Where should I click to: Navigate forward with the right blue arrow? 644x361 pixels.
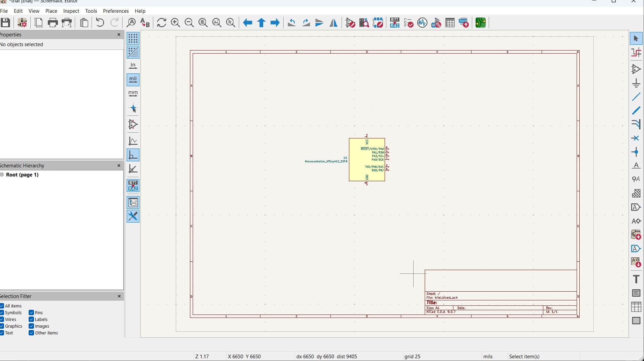[x=275, y=23]
